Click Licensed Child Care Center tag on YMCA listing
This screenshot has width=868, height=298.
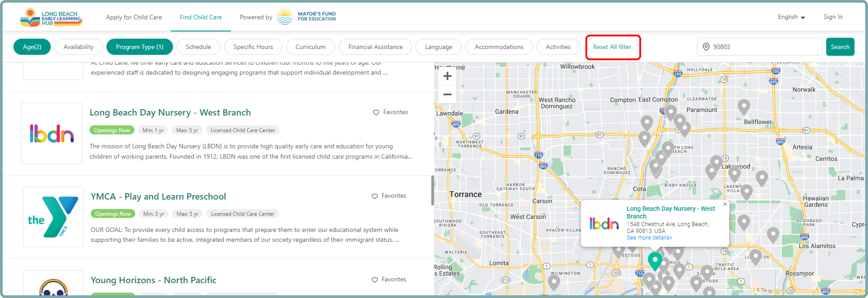242,214
